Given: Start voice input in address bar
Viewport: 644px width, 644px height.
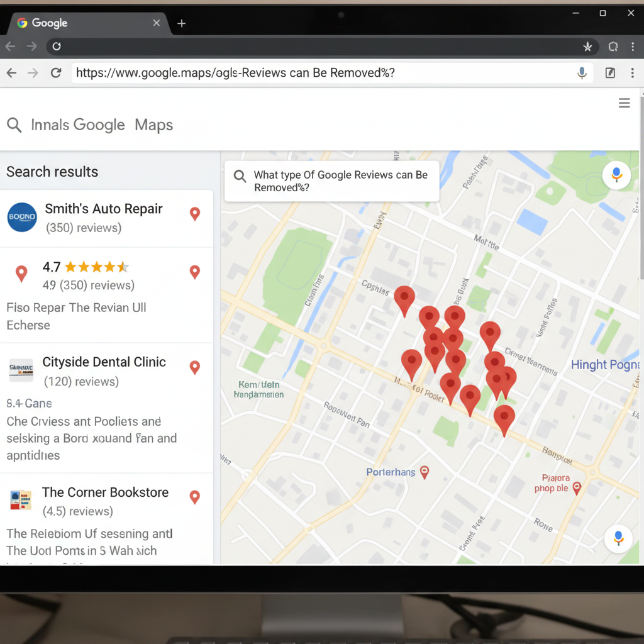Looking at the screenshot, I should point(582,73).
